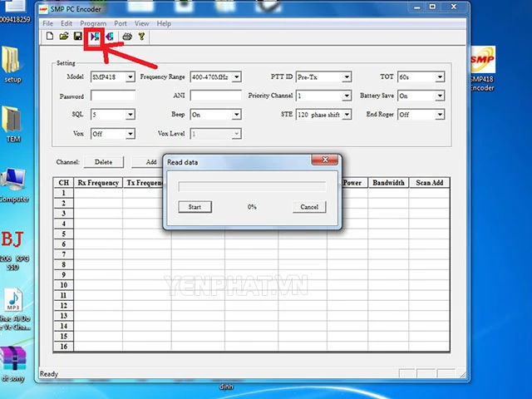Screen dimensions: 532x399
Task: Open the PTT ID dropdown
Action: 347,77
